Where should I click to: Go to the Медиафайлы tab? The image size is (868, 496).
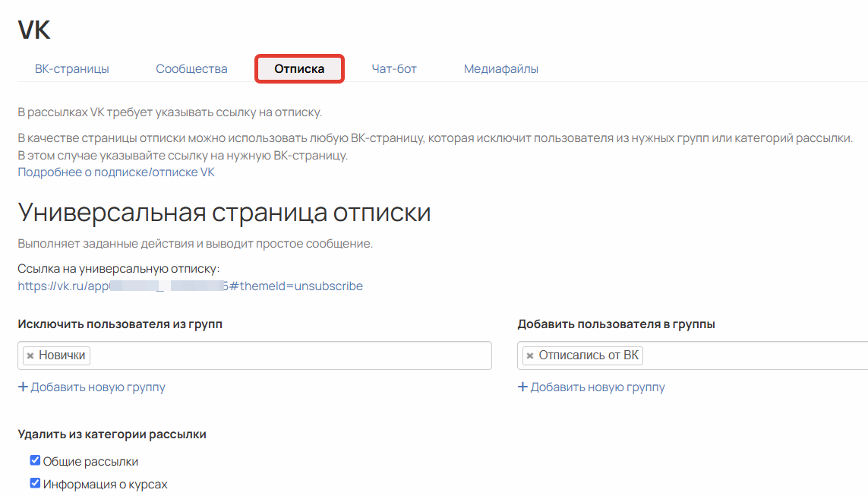pyautogui.click(x=501, y=68)
